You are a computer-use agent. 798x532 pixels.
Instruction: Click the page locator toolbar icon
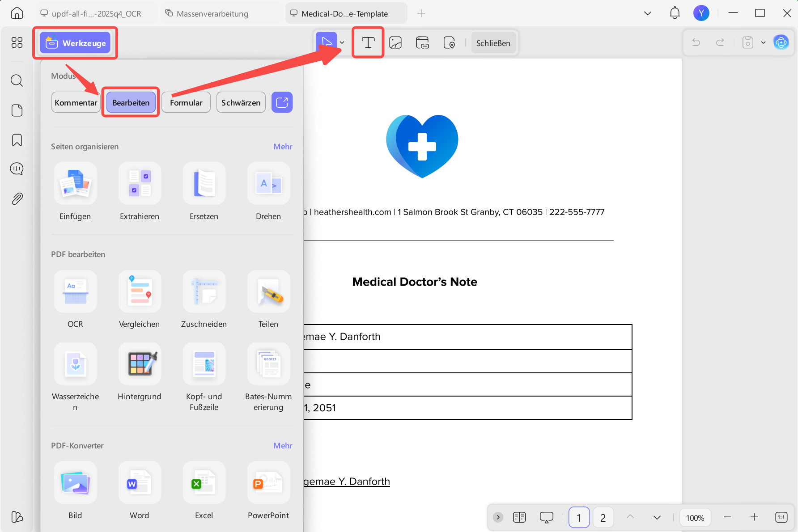449,43
